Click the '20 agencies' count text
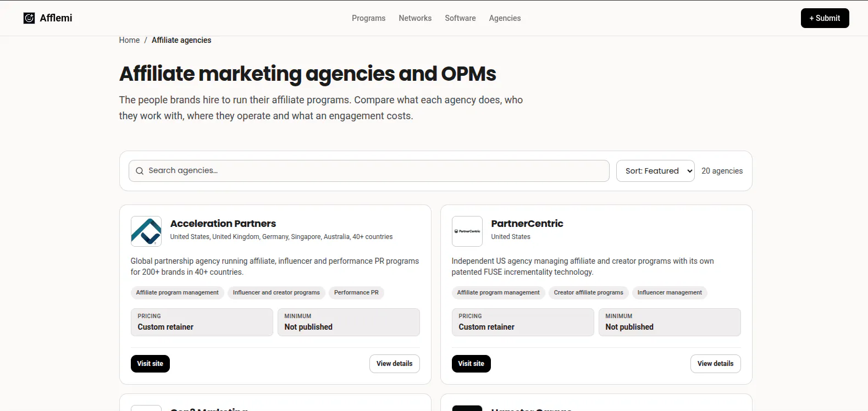 [x=722, y=171]
